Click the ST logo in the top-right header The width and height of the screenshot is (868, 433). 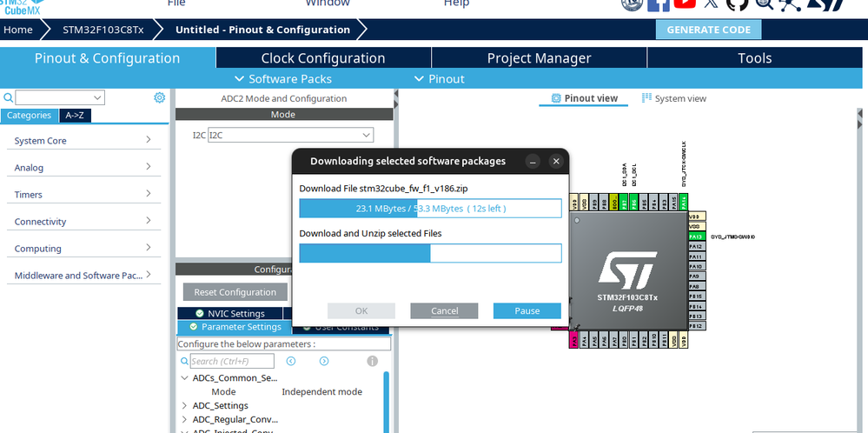(826, 3)
